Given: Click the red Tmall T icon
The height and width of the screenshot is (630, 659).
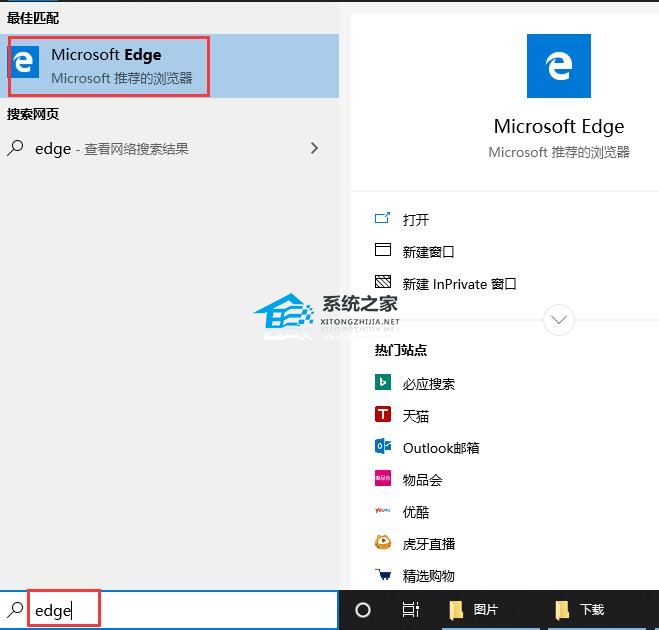Looking at the screenshot, I should coord(382,414).
